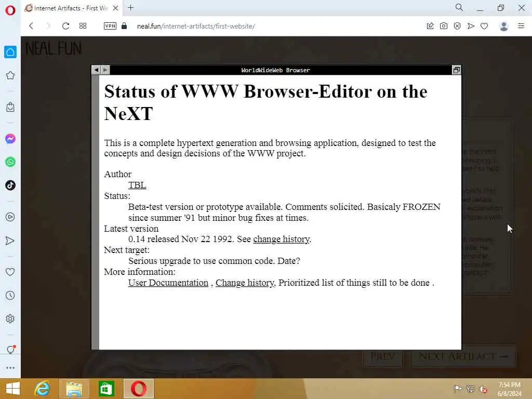Open My Flow arrow in sidebar
The height and width of the screenshot is (399, 532).
tap(10, 241)
